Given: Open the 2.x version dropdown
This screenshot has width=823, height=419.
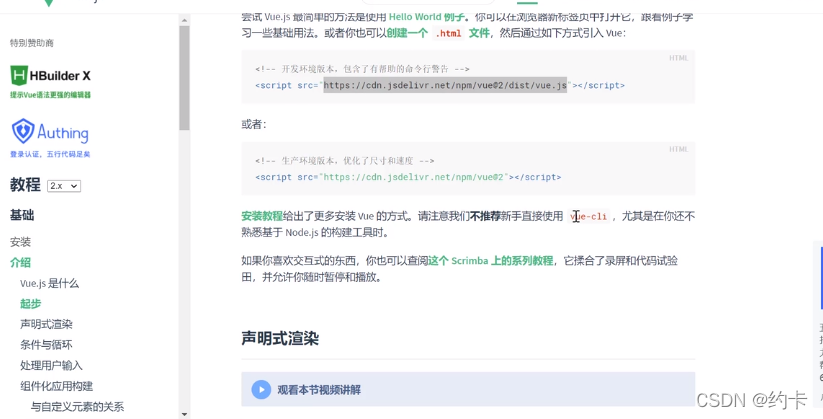Looking at the screenshot, I should point(64,186).
